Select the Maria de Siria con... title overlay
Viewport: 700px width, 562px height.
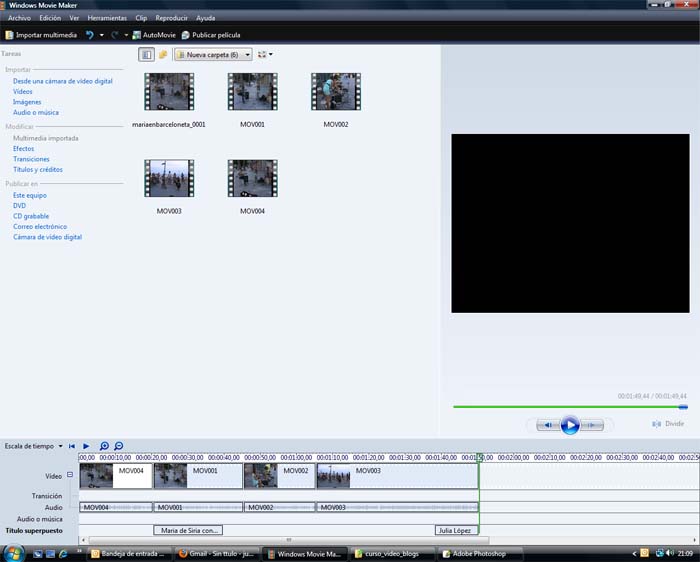188,530
